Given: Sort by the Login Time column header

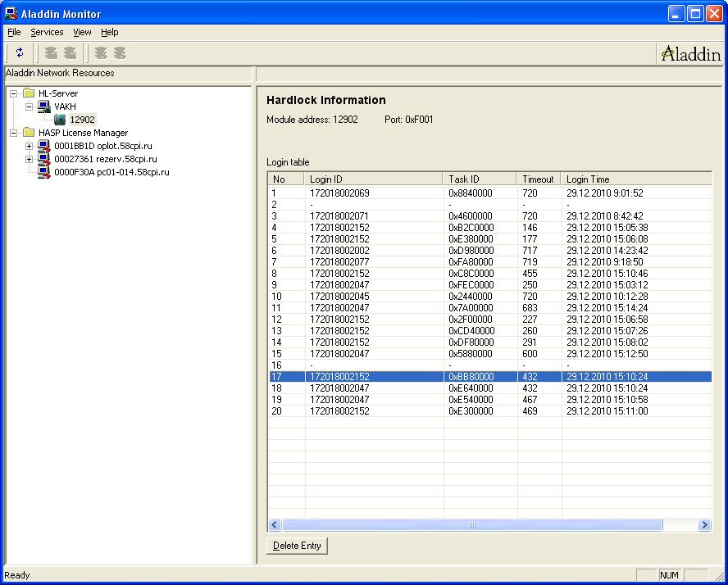Looking at the screenshot, I should pyautogui.click(x=636, y=179).
